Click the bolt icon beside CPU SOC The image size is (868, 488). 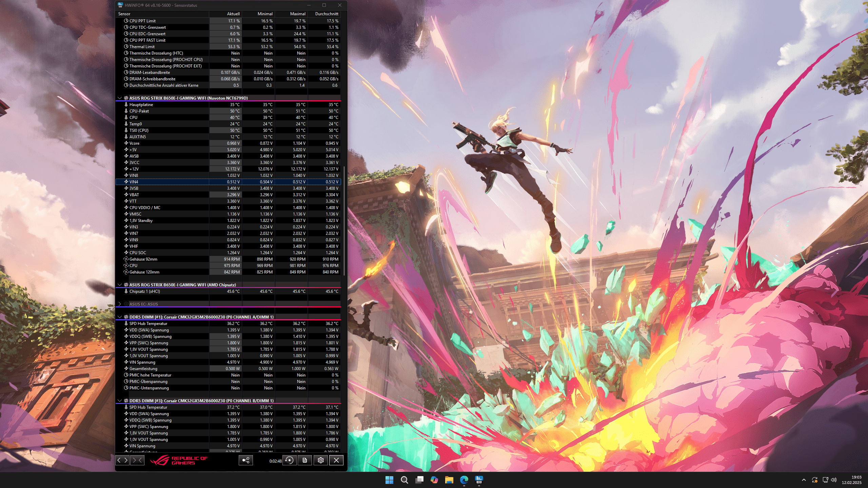[126, 252]
